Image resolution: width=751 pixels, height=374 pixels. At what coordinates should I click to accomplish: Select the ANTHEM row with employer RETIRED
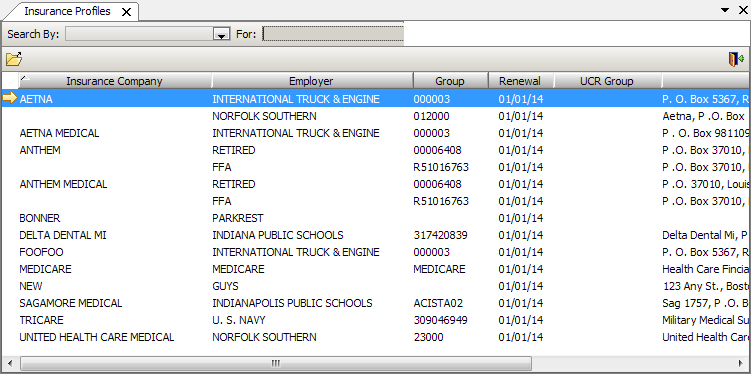[x=376, y=150]
